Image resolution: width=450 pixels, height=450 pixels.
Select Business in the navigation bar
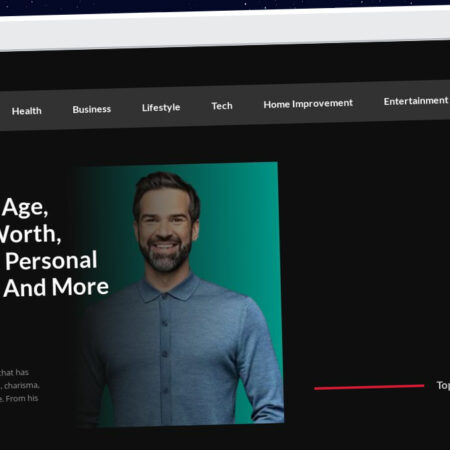[92, 109]
